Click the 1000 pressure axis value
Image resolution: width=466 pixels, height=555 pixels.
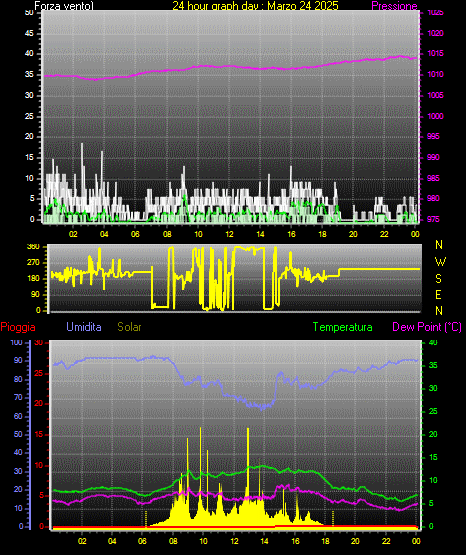click(x=435, y=116)
